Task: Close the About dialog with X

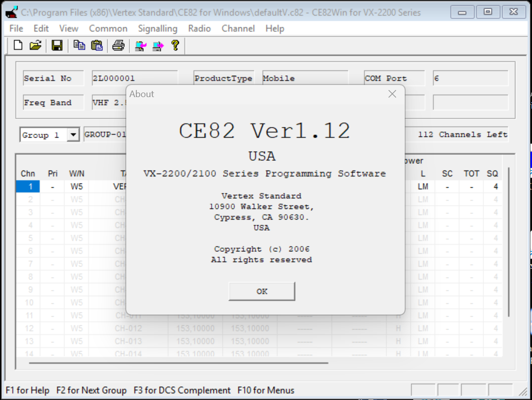Action: 392,94
